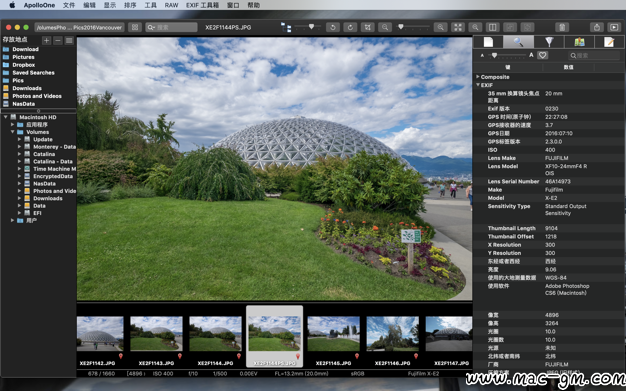Select the Catalina volume in tree
This screenshot has width=626, height=391.
click(44, 154)
